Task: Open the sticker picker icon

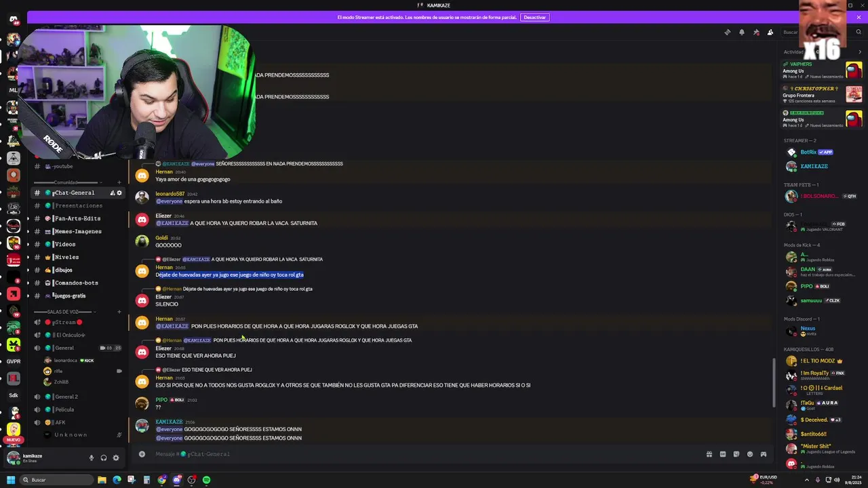Action: coord(736,454)
